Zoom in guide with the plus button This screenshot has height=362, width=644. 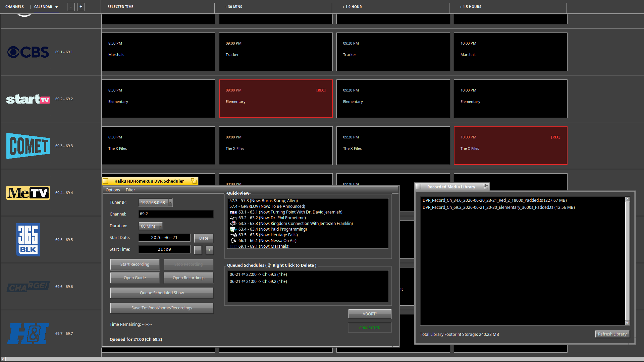[x=81, y=7]
